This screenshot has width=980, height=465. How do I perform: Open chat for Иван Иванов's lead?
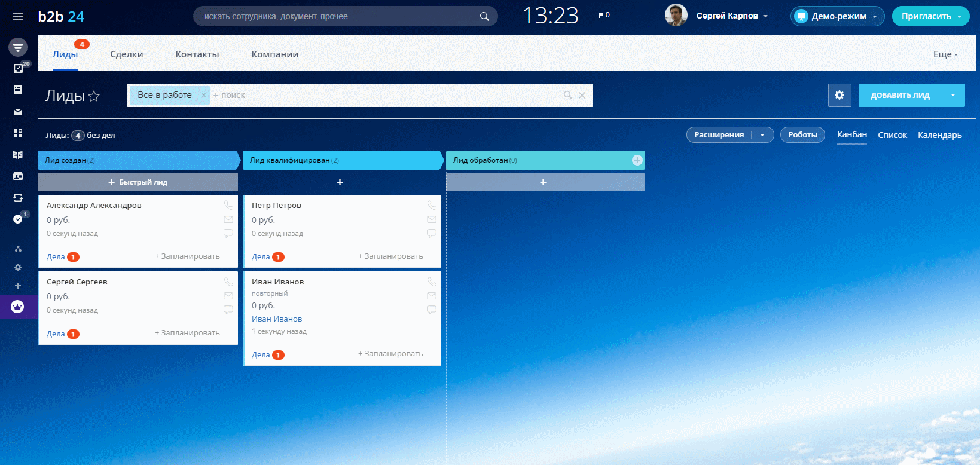(432, 310)
